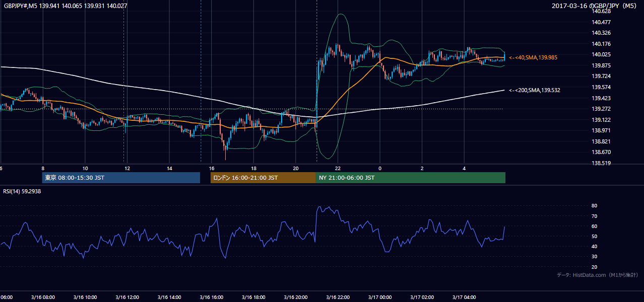This screenshot has height=302, width=644.
Task: Click the 3/16 12:00 time axis label
Action: click(x=127, y=297)
